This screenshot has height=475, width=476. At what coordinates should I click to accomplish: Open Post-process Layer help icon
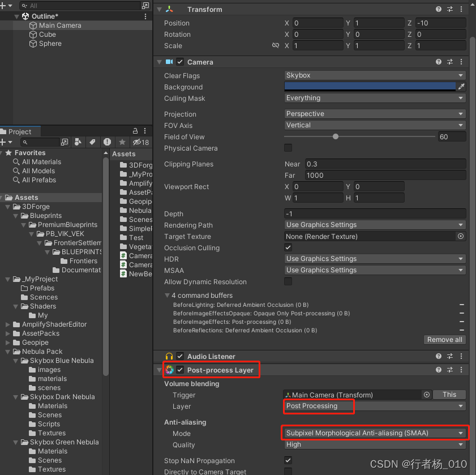tap(438, 370)
